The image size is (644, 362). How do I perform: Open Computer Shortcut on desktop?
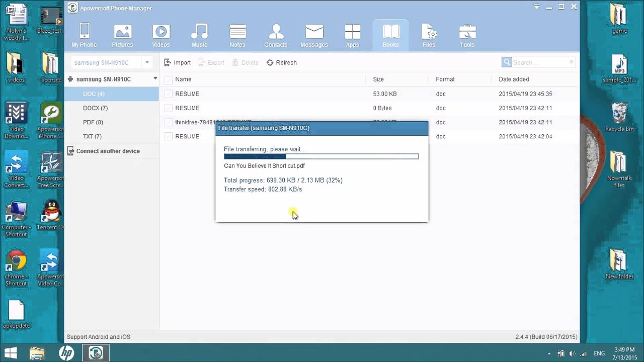coord(16,219)
